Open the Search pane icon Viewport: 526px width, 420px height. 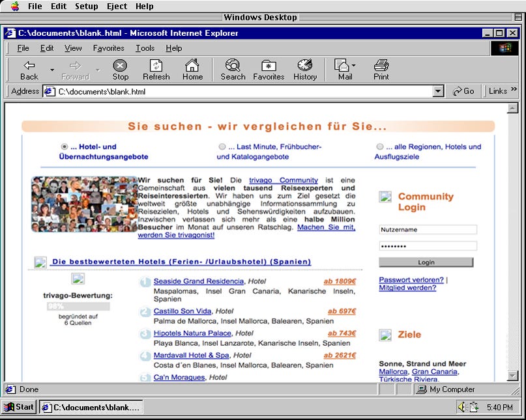(x=233, y=70)
